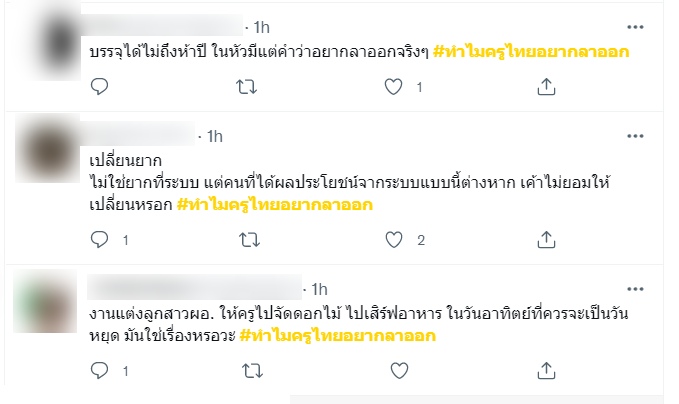Reply to the second tweet about เปลี่ยนยาก
The width and height of the screenshot is (679, 404).
(99, 240)
